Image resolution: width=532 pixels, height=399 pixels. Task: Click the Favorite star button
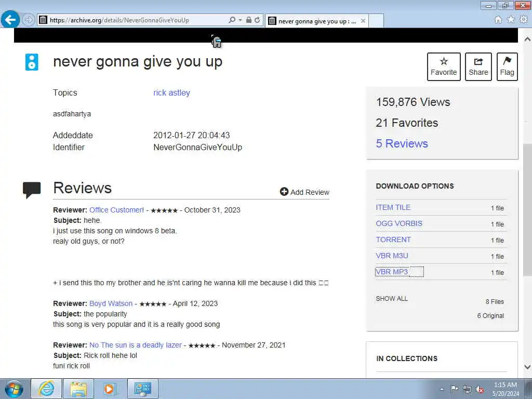point(444,66)
